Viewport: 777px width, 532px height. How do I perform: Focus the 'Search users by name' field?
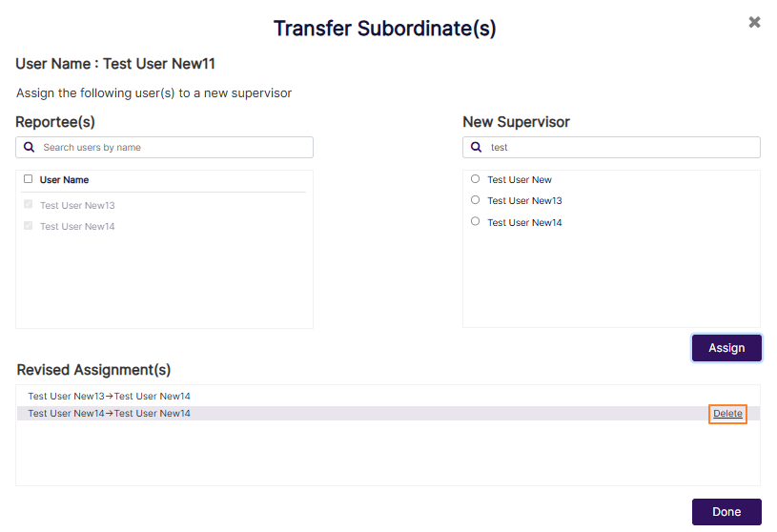[x=172, y=148]
